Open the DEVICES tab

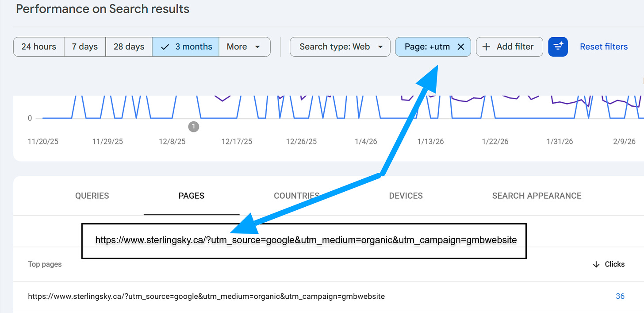click(406, 195)
